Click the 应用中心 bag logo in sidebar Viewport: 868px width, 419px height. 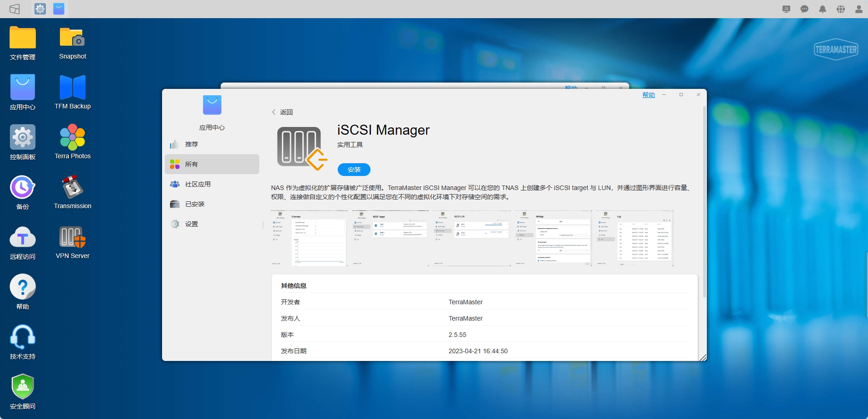click(212, 105)
